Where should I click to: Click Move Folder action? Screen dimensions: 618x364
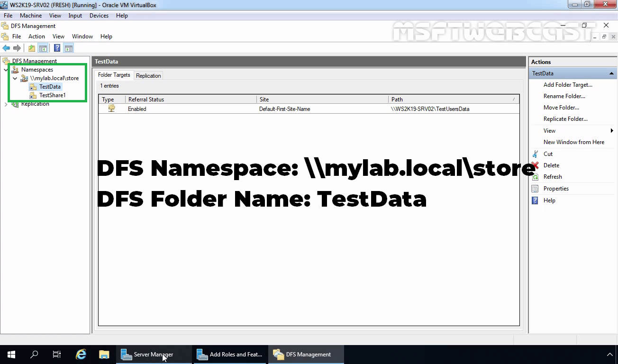tap(561, 108)
